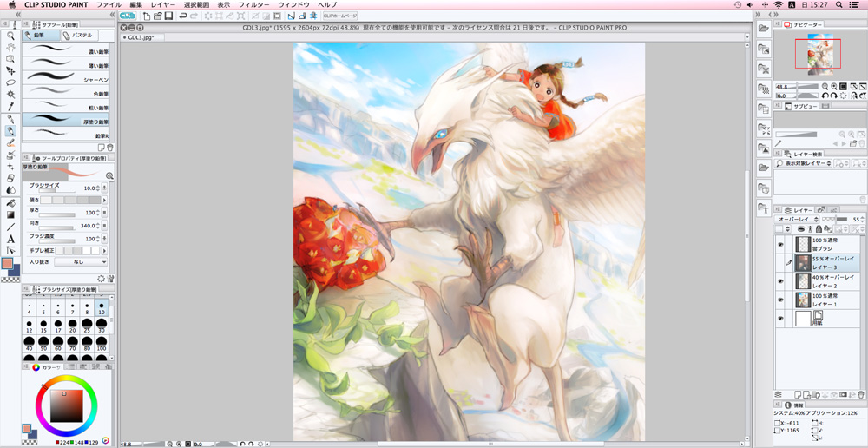Select the straight Line figure tool
Screen dimensions: 868x448
10,227
